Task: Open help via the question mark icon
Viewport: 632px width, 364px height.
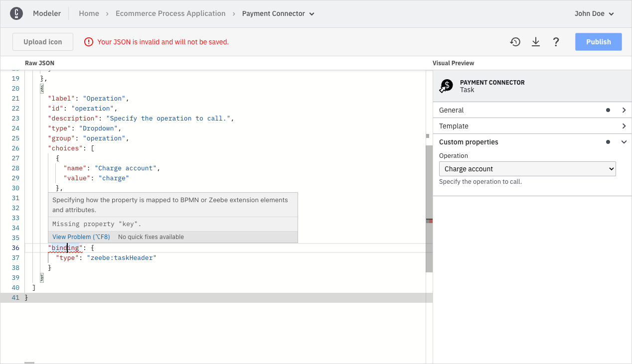Action: click(x=556, y=42)
